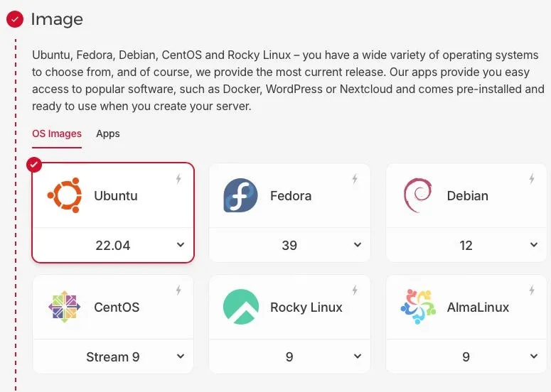Click the lightning bolt on Debian card

[531, 179]
